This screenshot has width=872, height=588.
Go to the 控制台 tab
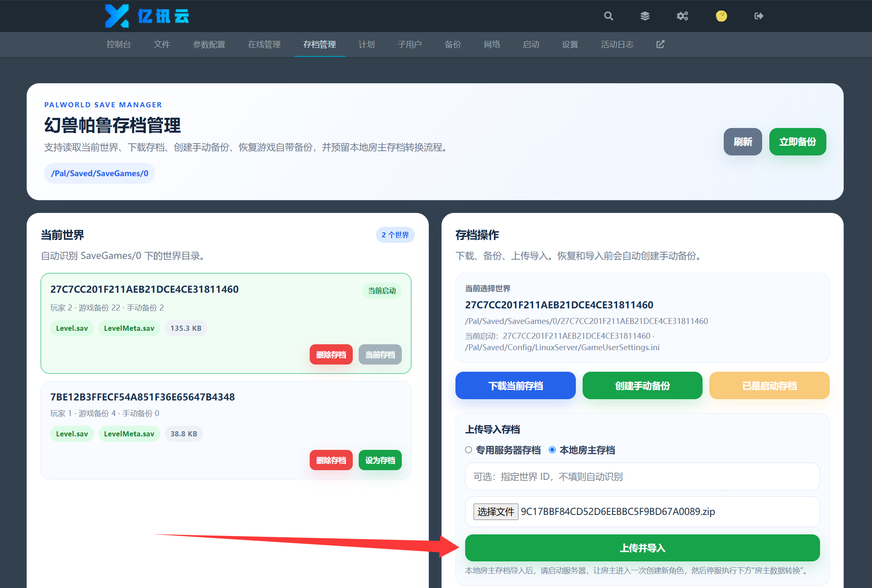click(x=119, y=44)
